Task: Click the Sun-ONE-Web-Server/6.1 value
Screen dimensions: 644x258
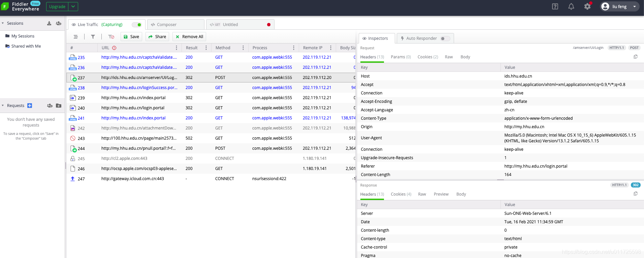Action: [x=528, y=213]
